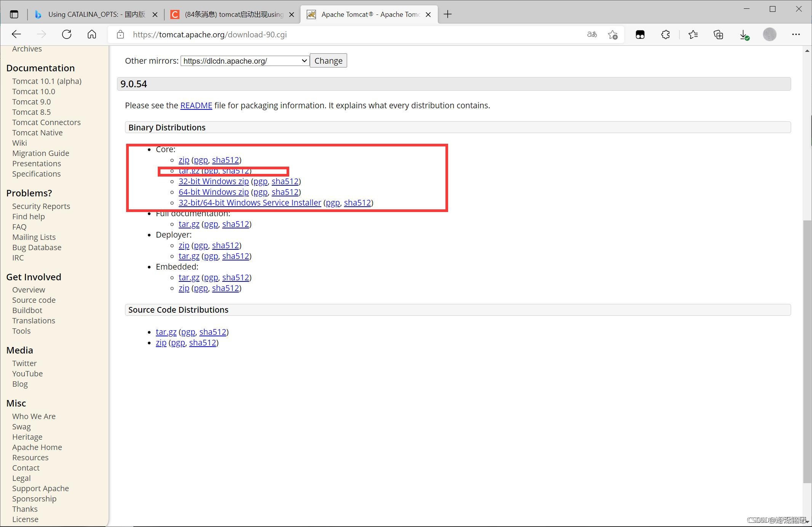
Task: Open the Sponsorship link
Action: tap(34, 499)
